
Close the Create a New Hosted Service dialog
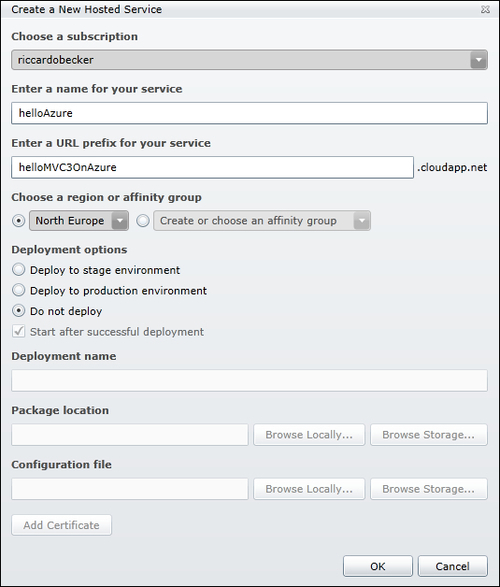[x=485, y=9]
